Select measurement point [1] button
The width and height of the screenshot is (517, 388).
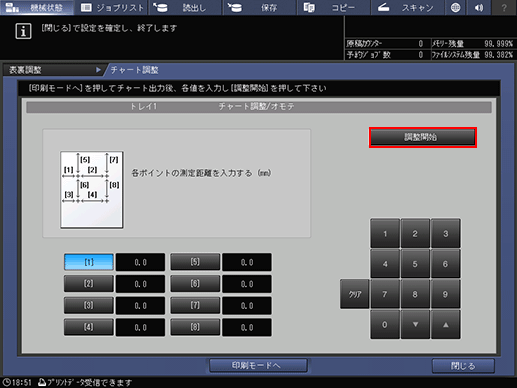(89, 262)
